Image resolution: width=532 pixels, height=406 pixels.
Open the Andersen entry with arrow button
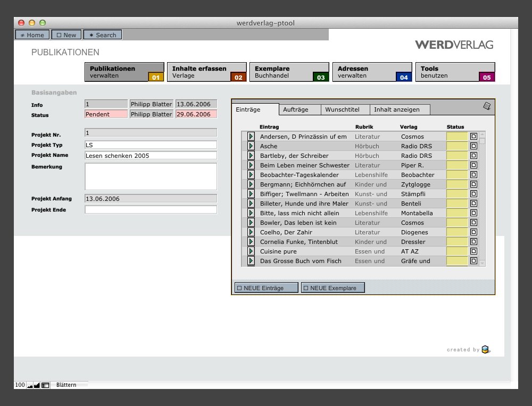[251, 137]
